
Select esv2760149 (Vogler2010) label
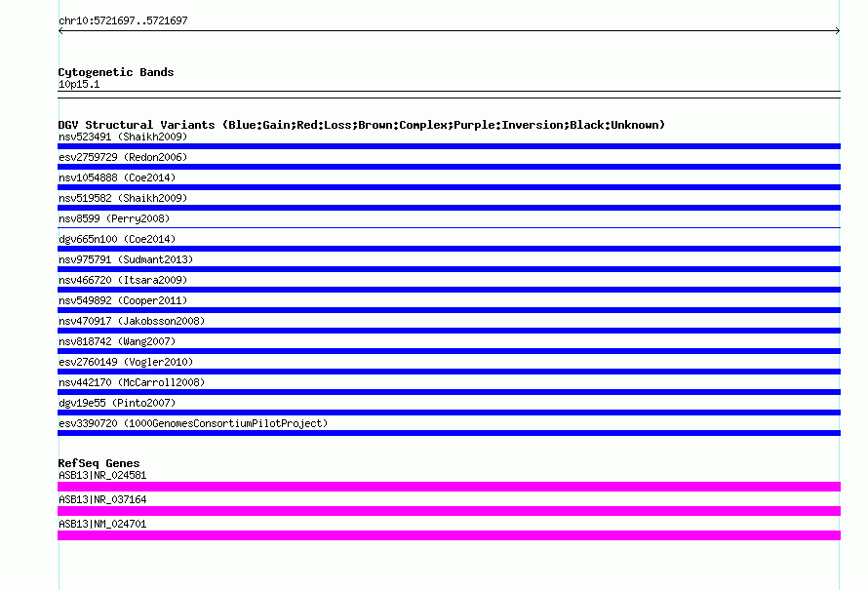pos(126,362)
